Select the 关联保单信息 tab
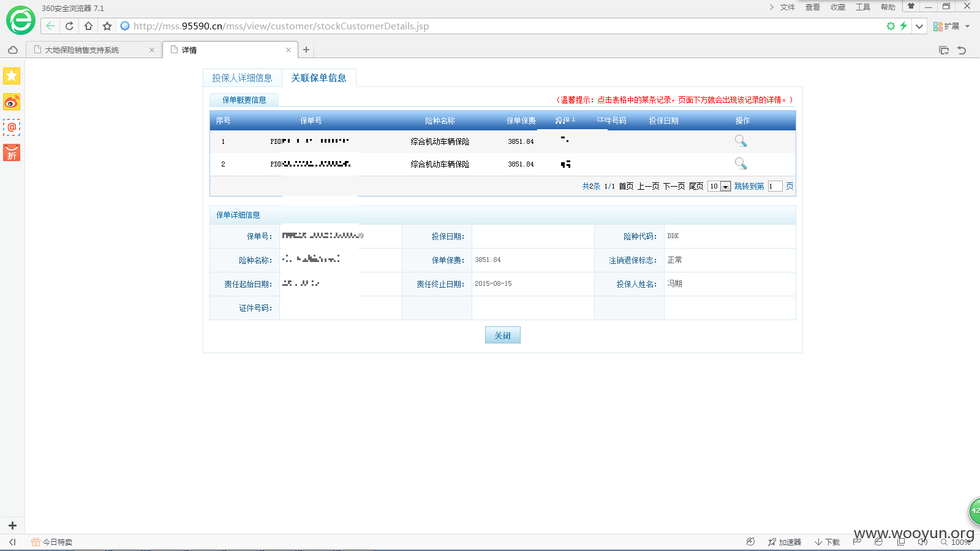This screenshot has width=980, height=551. click(x=318, y=78)
